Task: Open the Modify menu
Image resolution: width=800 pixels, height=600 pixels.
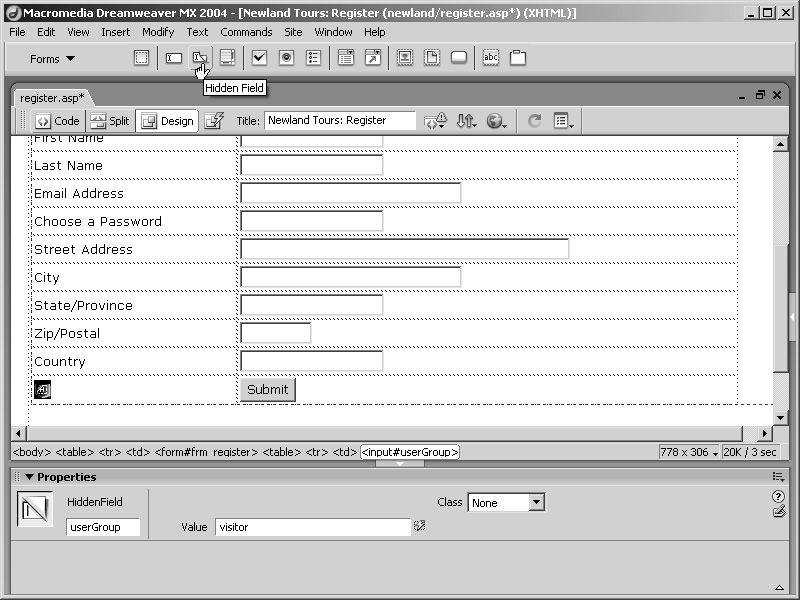Action: coord(158,32)
